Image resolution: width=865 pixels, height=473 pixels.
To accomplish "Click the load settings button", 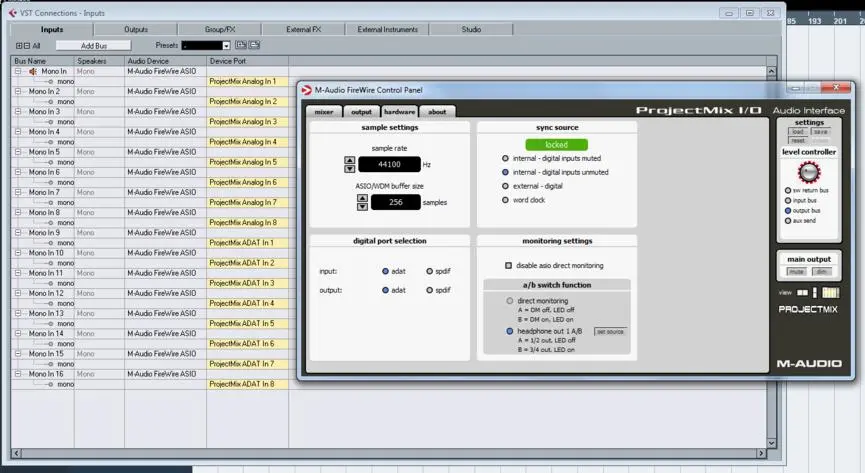I will pos(798,132).
